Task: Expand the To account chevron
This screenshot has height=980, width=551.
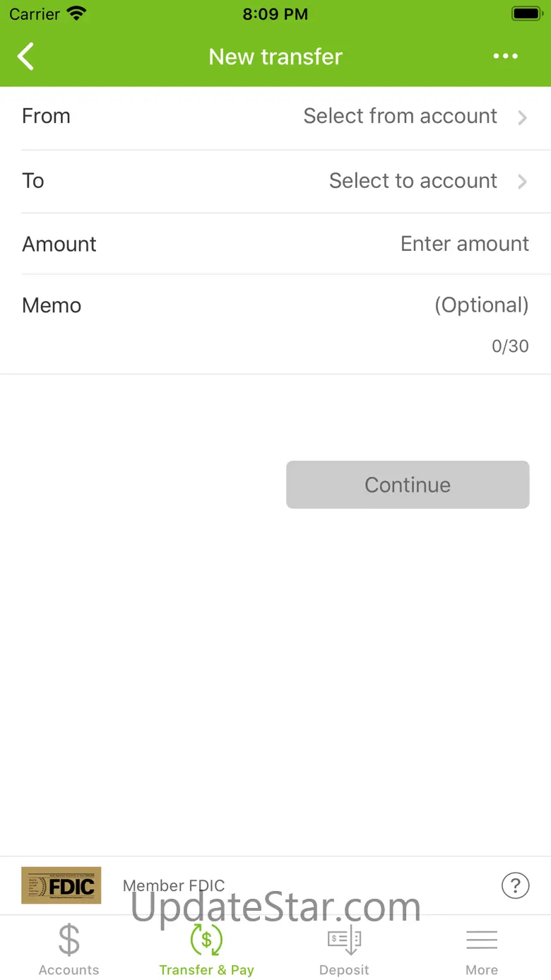Action: (x=523, y=182)
